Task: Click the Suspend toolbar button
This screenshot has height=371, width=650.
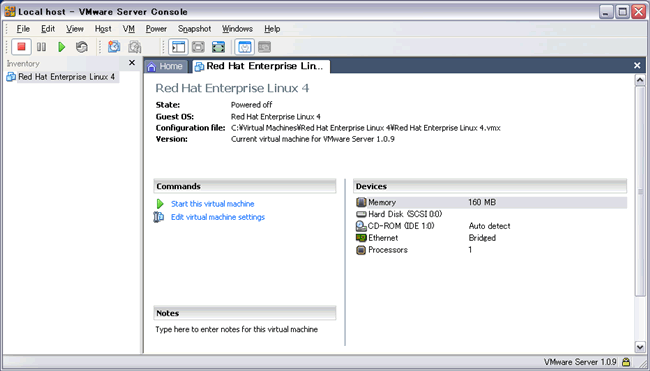Action: click(41, 47)
